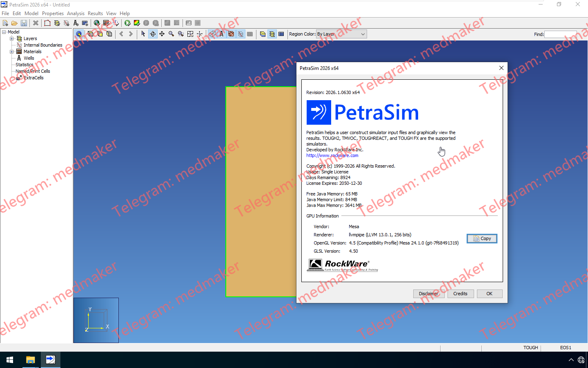Image resolution: width=588 pixels, height=368 pixels.
Task: Enable the layers (stacked yellow) view mode
Action: coord(272,34)
